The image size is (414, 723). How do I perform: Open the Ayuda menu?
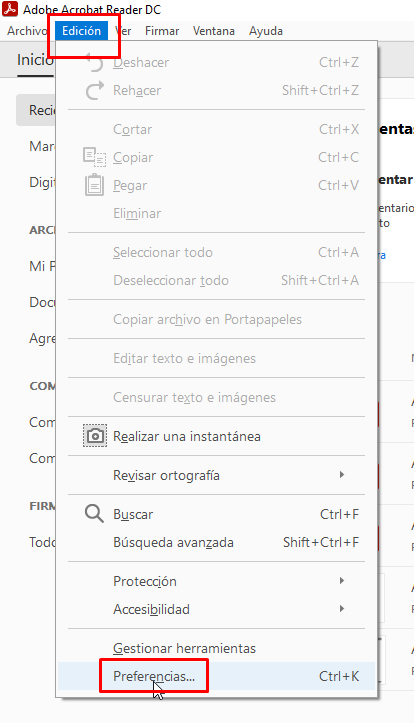point(266,31)
